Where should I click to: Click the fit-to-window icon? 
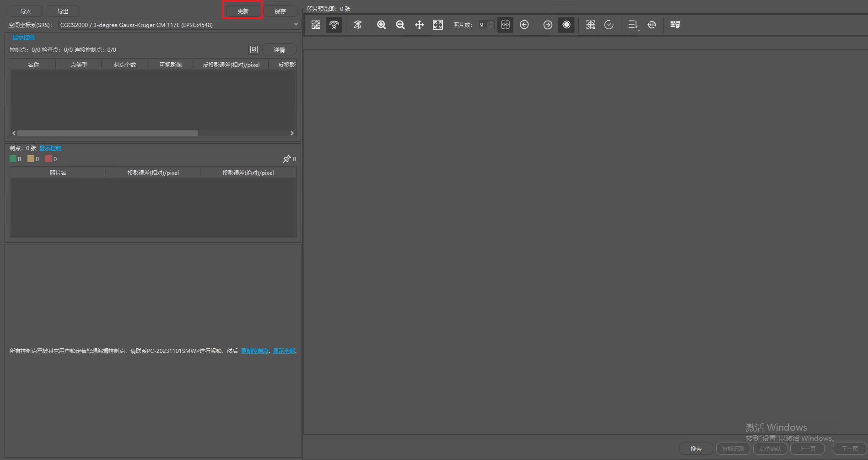pos(438,25)
